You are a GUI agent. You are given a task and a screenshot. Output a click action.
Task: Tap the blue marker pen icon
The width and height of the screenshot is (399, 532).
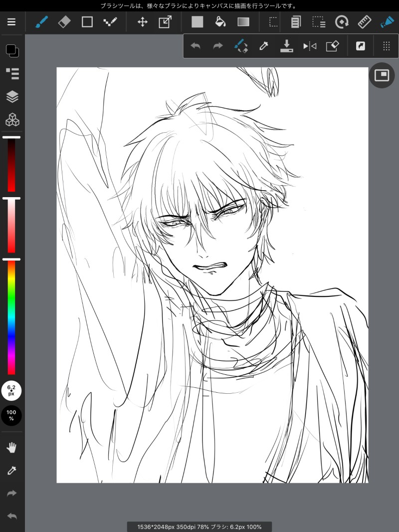click(387, 22)
